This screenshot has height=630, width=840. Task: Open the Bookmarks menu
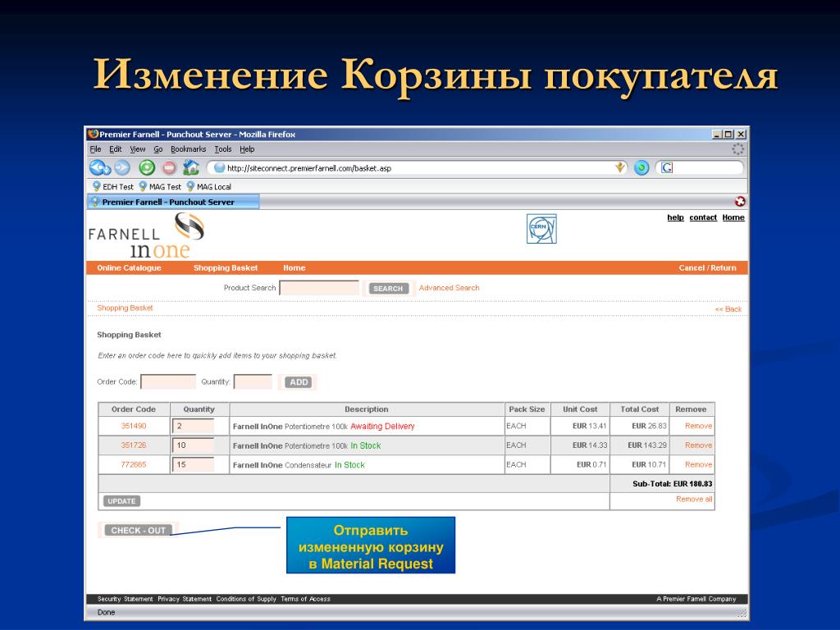click(x=188, y=149)
